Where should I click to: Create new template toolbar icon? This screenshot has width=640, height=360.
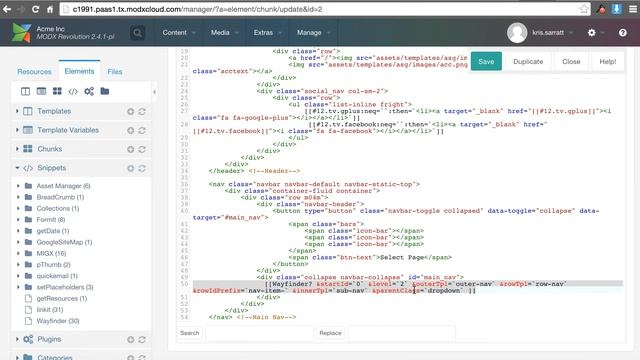click(x=25, y=91)
